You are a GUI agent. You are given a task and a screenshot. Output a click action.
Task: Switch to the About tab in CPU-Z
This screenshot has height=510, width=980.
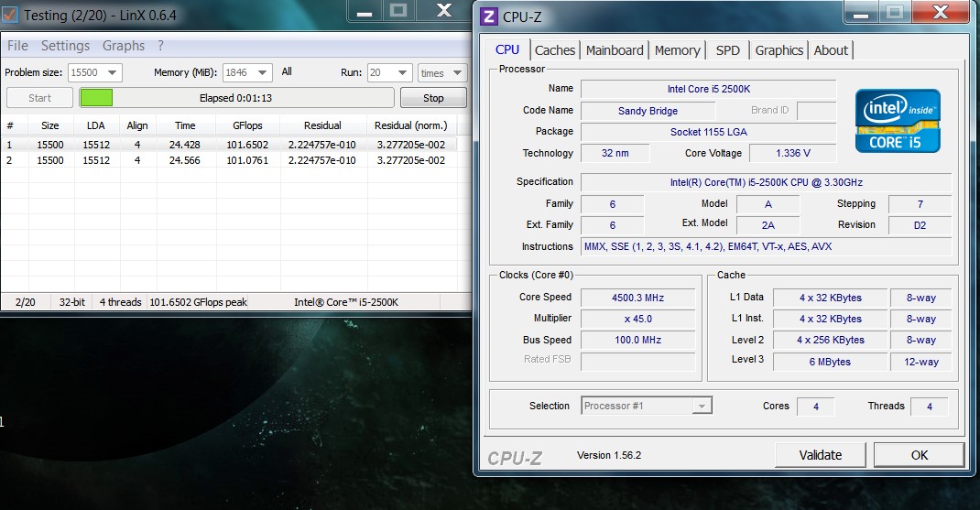[x=831, y=50]
